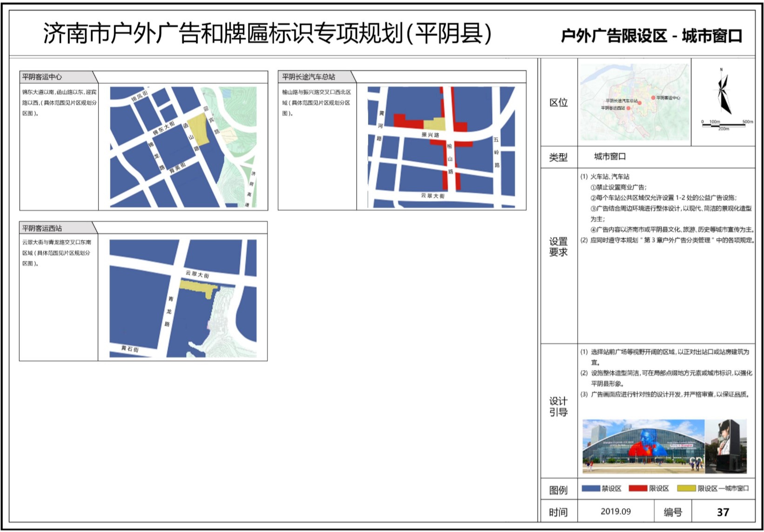Click the 户外广告限设区 - 城市窗口 heading

click(651, 36)
